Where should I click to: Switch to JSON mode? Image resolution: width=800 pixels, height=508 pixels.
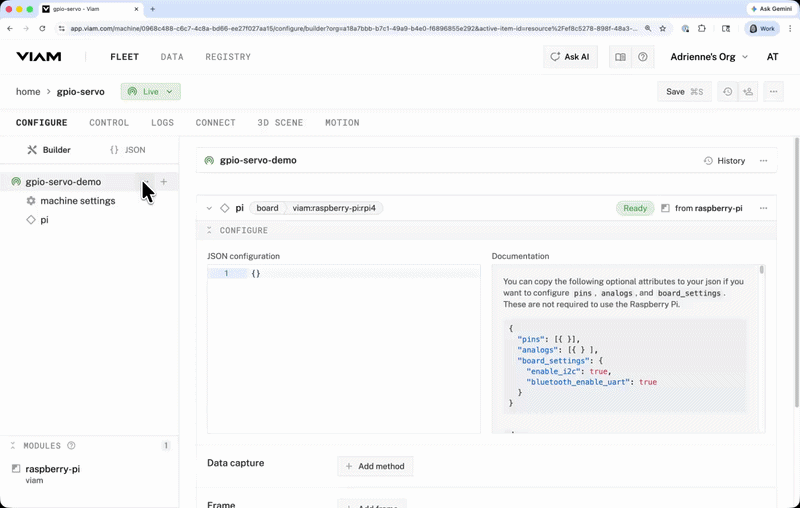128,150
